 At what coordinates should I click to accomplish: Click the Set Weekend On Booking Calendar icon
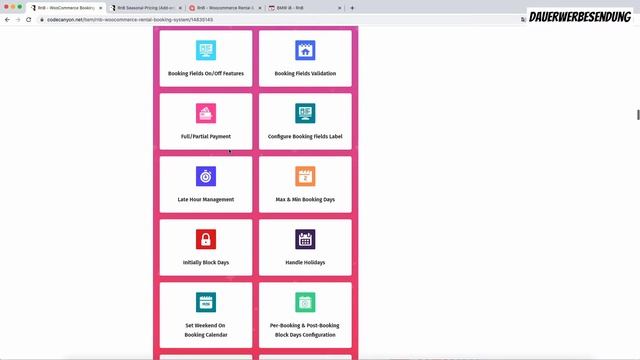tap(206, 302)
